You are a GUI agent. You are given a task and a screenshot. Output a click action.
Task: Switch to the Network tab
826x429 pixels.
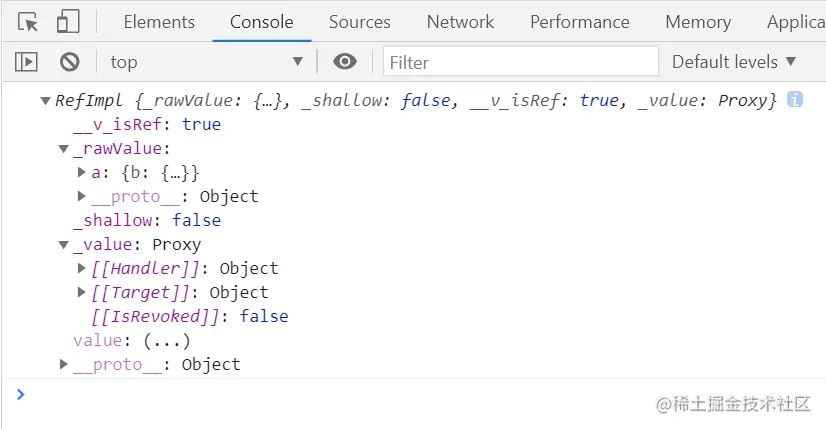[x=460, y=22]
